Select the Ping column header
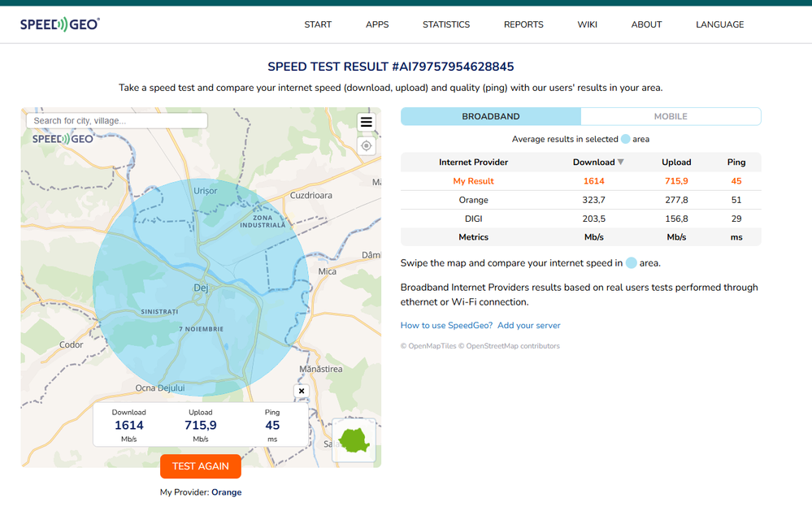812x511 pixels. pyautogui.click(x=736, y=162)
